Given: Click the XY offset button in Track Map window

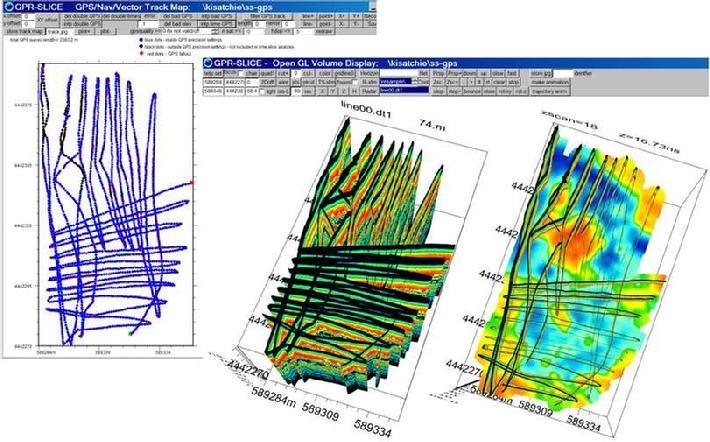Looking at the screenshot, I should tap(47, 20).
